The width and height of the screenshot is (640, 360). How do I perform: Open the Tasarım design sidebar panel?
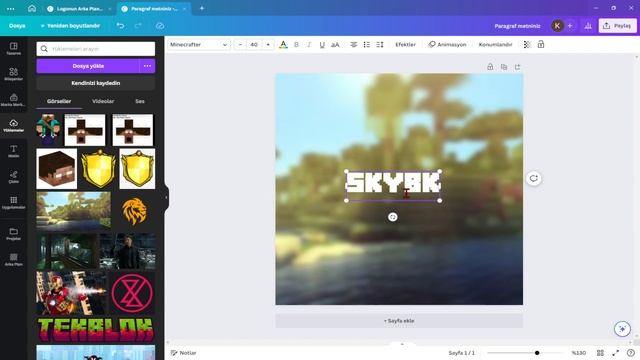(x=13, y=48)
